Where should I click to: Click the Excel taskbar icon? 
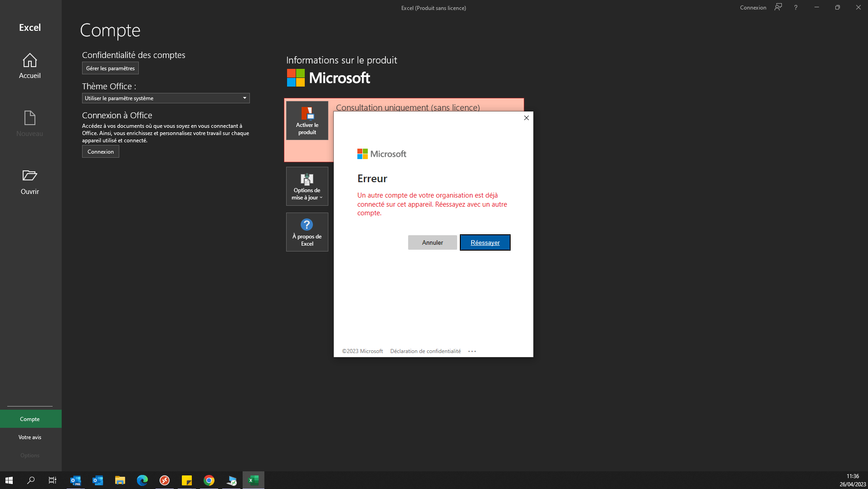coord(254,480)
